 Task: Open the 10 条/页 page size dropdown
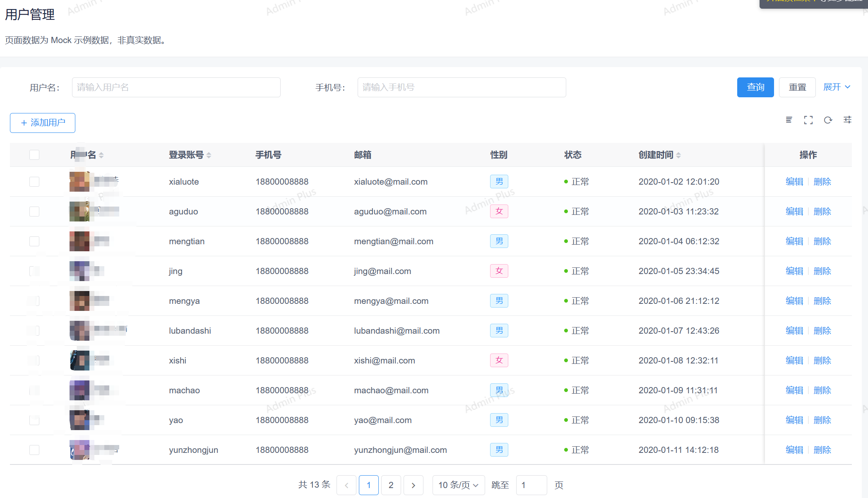(x=458, y=485)
